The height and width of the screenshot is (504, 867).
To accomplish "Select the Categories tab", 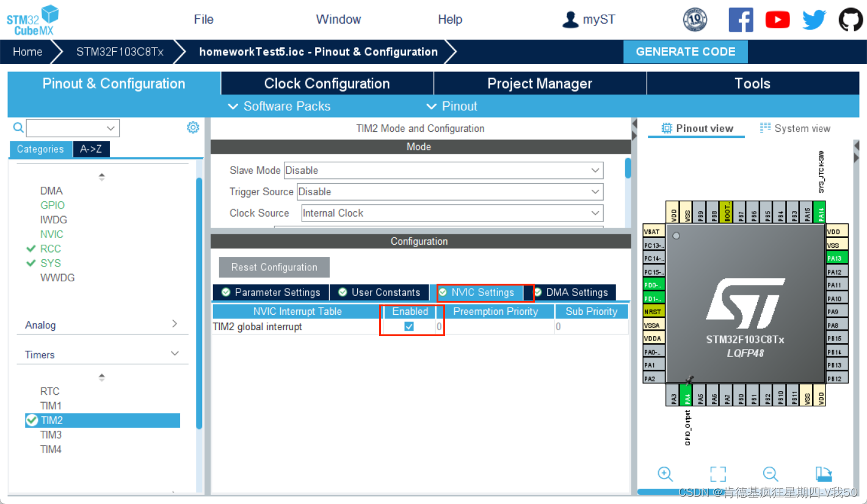I will pos(40,149).
